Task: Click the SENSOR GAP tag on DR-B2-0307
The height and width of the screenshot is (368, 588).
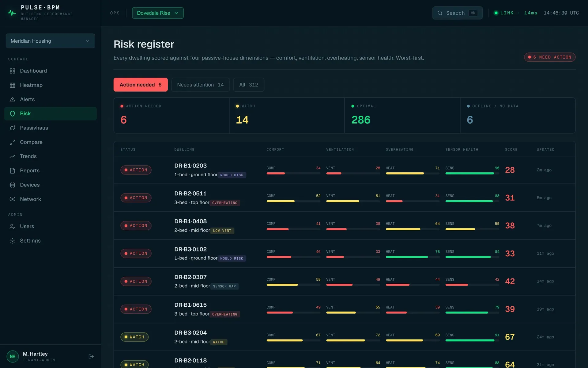Action: [x=224, y=286]
